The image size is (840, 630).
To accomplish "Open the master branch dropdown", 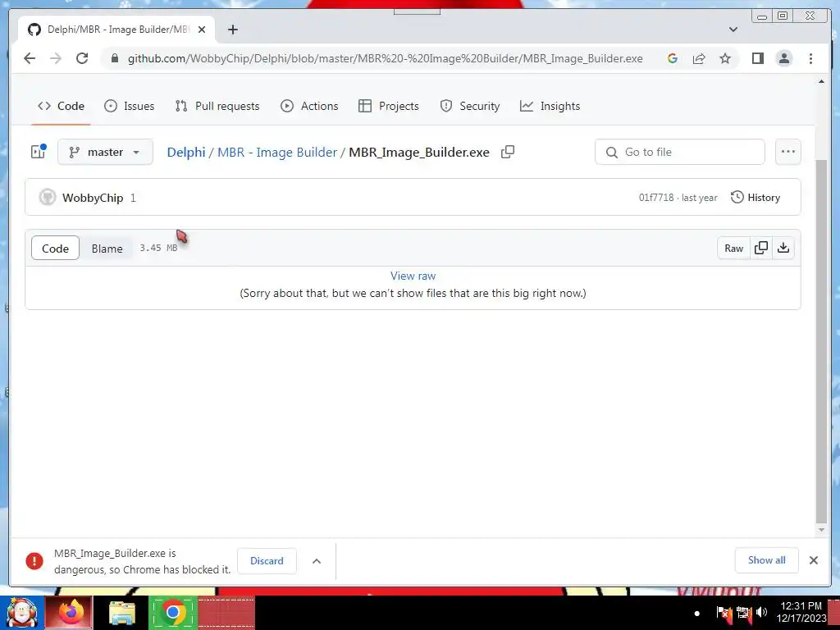I will point(105,152).
